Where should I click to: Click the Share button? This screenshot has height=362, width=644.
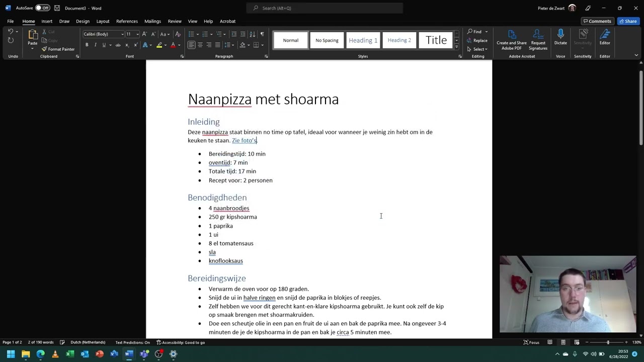click(628, 21)
